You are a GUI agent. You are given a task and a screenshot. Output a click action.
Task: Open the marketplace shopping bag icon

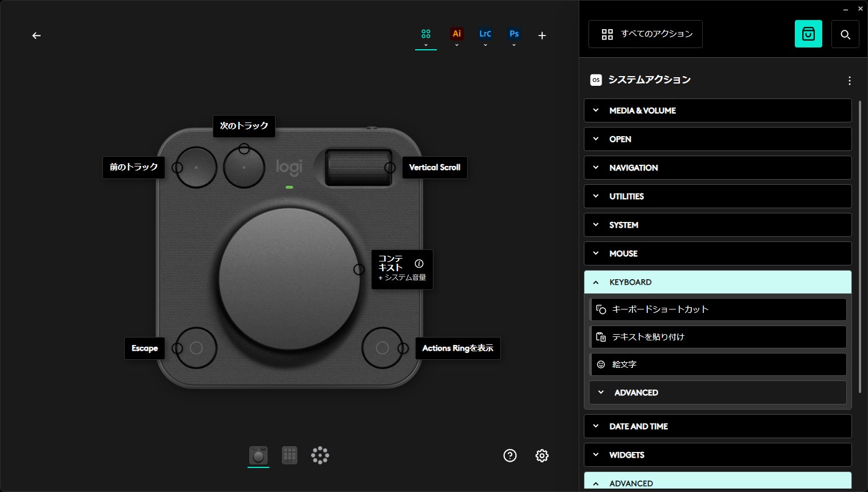(x=809, y=34)
